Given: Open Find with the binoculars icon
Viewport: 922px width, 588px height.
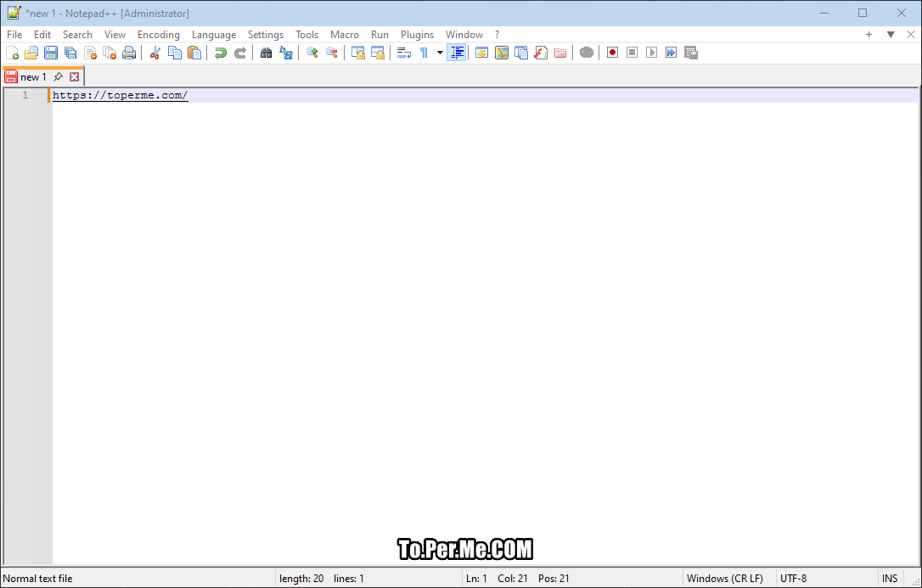Looking at the screenshot, I should 267,53.
